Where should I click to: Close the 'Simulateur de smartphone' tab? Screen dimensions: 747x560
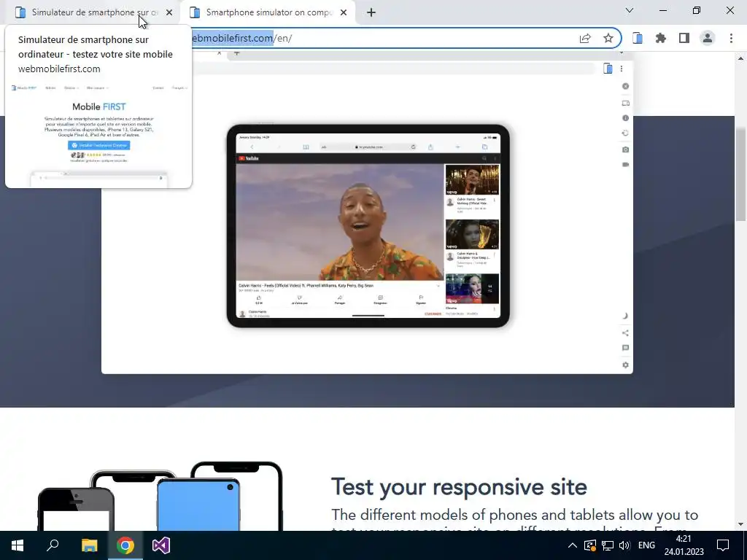pyautogui.click(x=169, y=13)
